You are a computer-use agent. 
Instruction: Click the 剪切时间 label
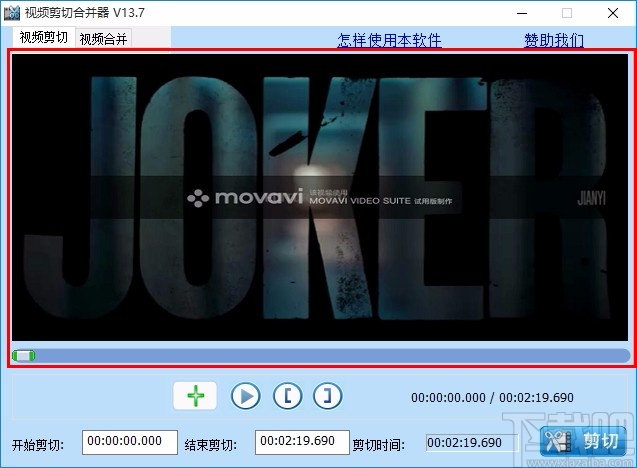[x=378, y=445]
